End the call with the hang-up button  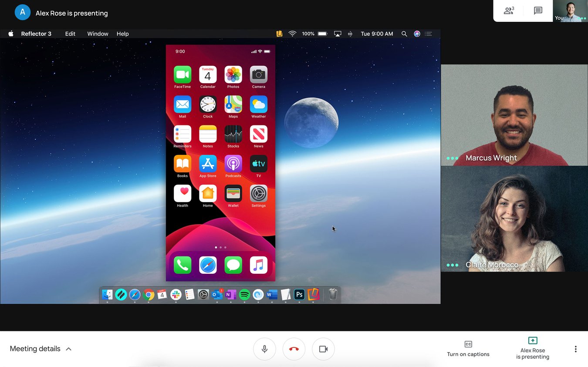click(x=294, y=349)
